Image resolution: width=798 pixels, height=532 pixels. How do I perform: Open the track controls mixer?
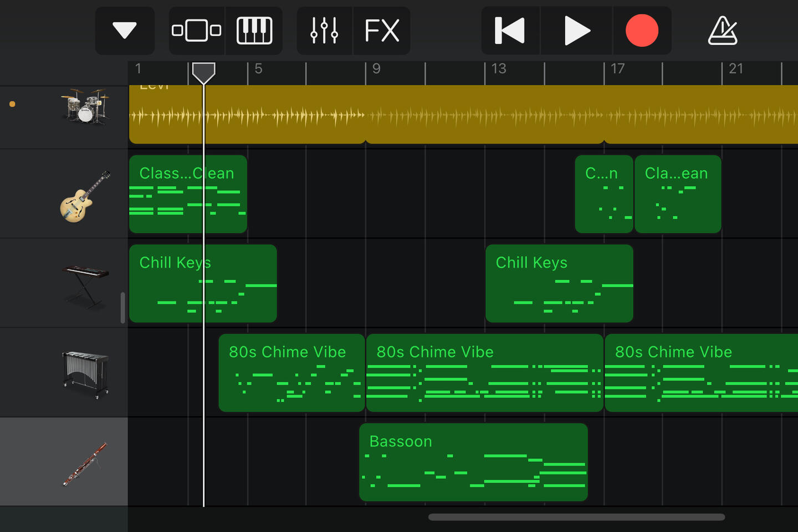coord(324,30)
